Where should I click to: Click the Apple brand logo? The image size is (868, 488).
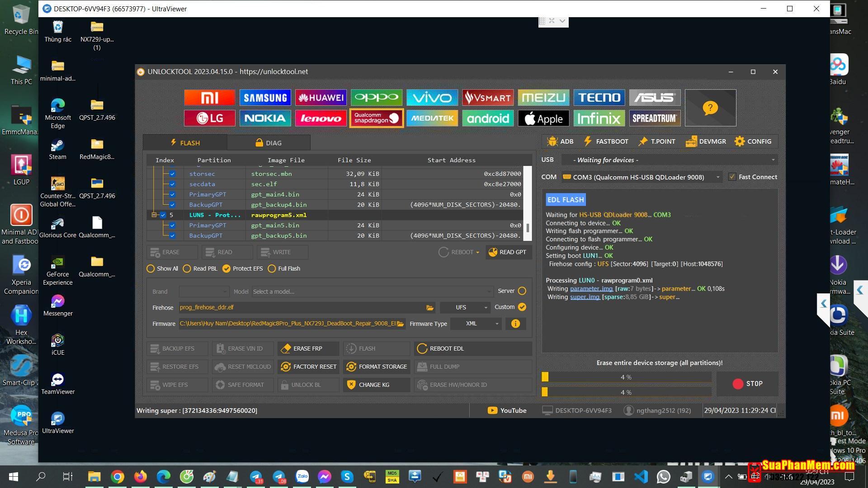pos(543,118)
